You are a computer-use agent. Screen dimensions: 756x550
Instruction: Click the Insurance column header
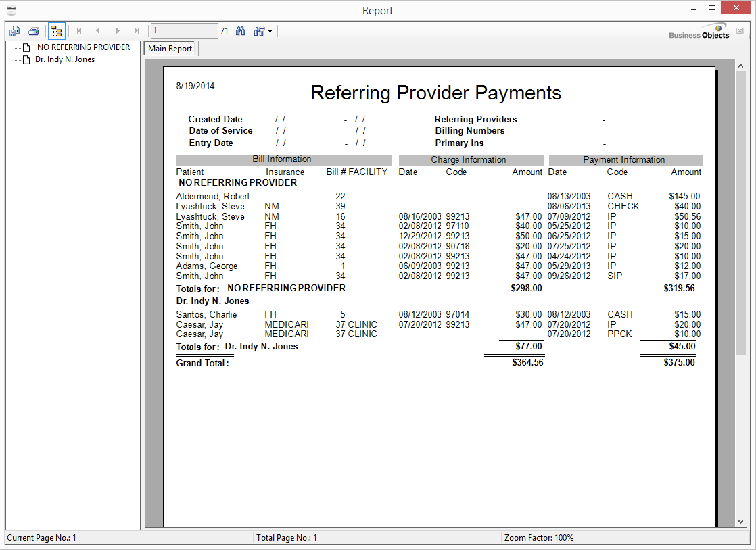click(285, 172)
